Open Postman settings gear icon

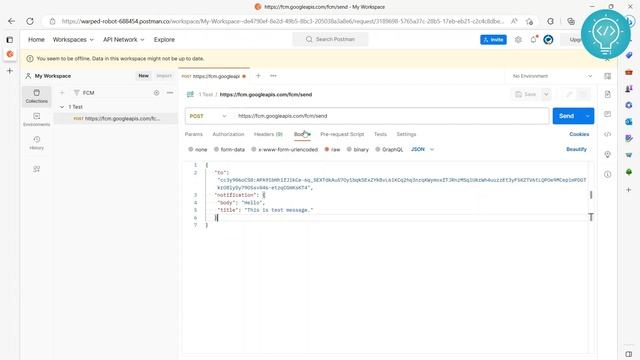518,40
